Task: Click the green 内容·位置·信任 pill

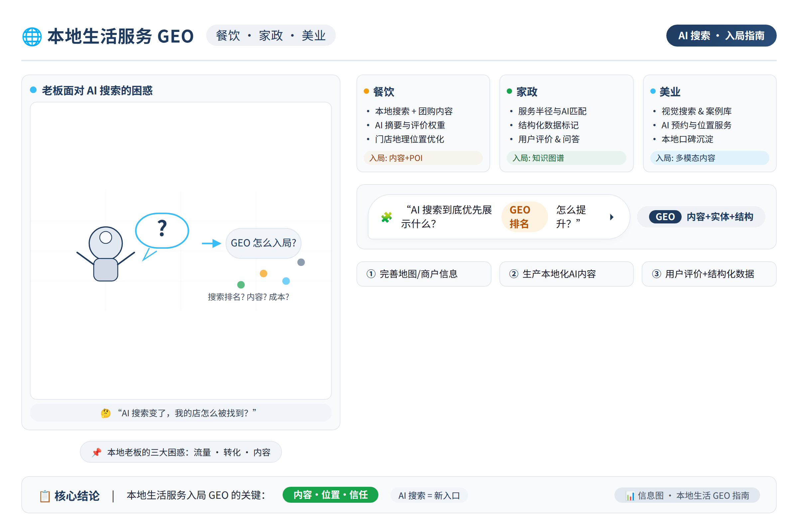Action: (x=331, y=495)
